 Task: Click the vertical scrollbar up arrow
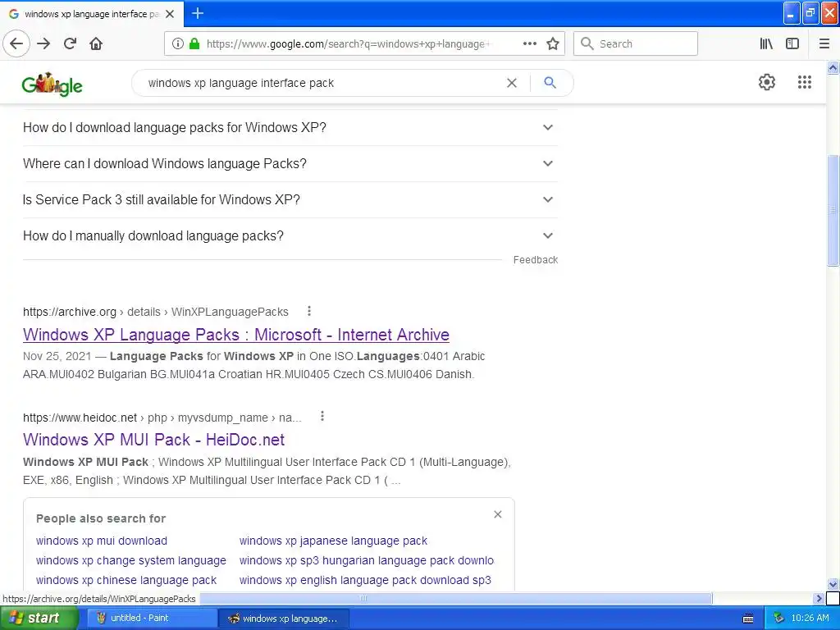pyautogui.click(x=833, y=67)
